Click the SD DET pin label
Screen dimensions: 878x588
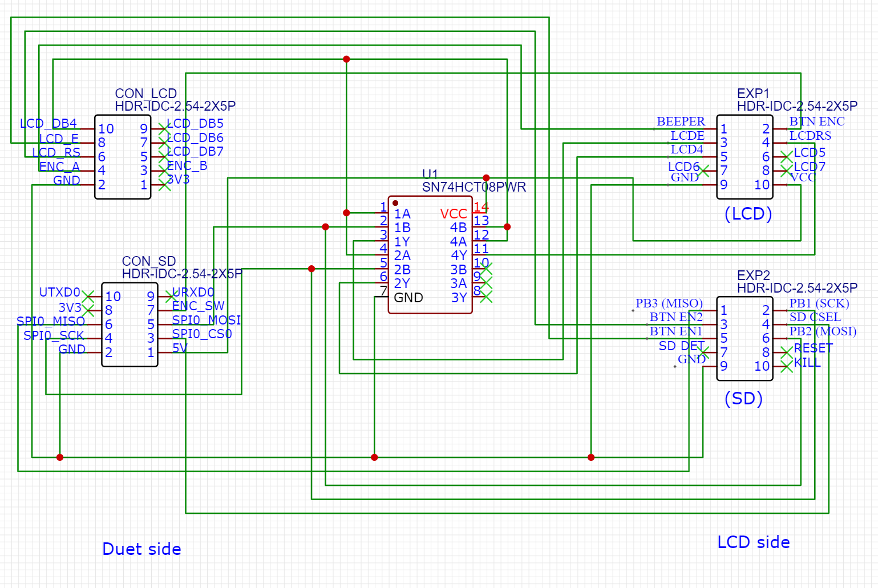point(682,346)
